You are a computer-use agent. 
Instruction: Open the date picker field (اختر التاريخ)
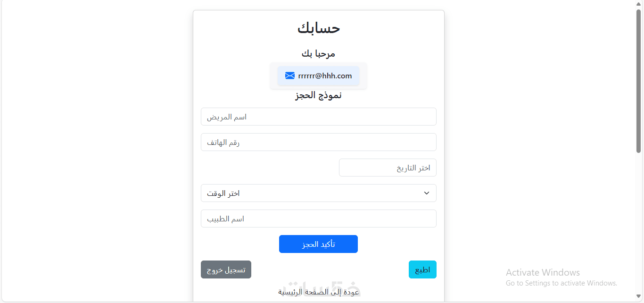pos(388,168)
